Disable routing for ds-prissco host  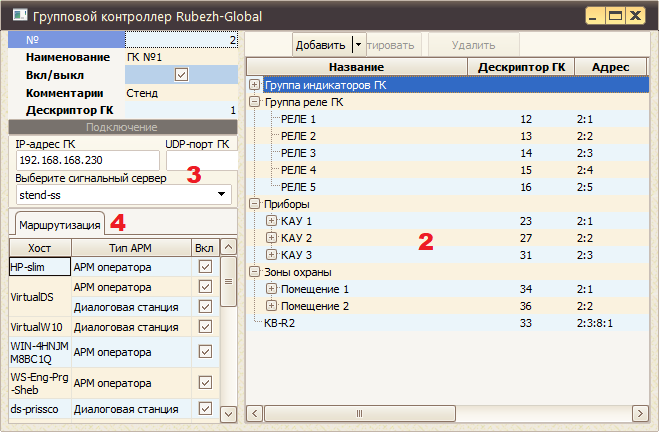click(205, 409)
